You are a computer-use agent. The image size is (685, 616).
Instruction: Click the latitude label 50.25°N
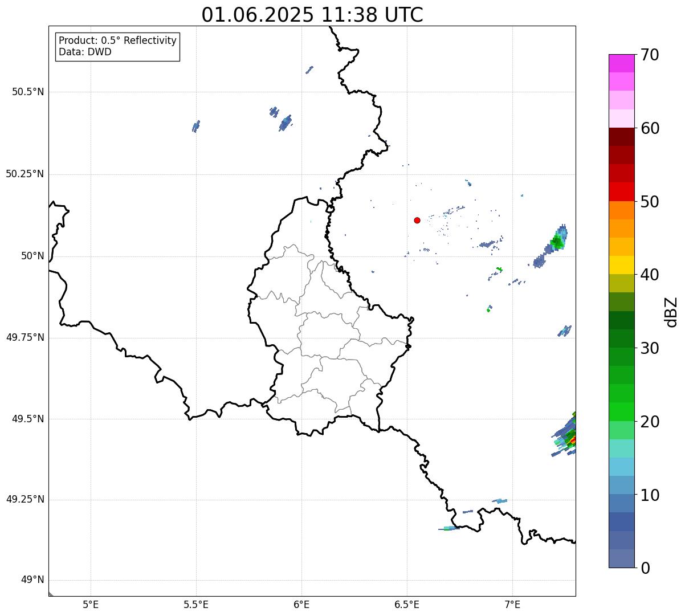click(25, 174)
